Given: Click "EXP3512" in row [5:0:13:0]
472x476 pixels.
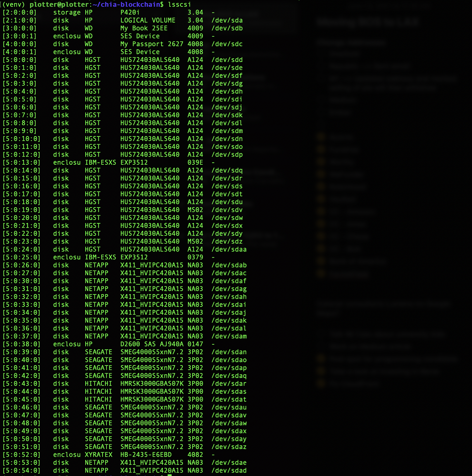Looking at the screenshot, I should point(134,162).
